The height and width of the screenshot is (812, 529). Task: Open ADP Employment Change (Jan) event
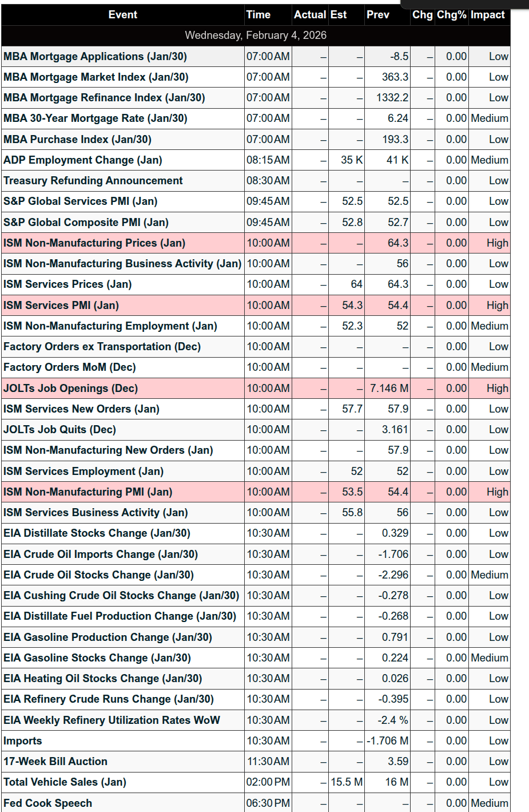(83, 160)
